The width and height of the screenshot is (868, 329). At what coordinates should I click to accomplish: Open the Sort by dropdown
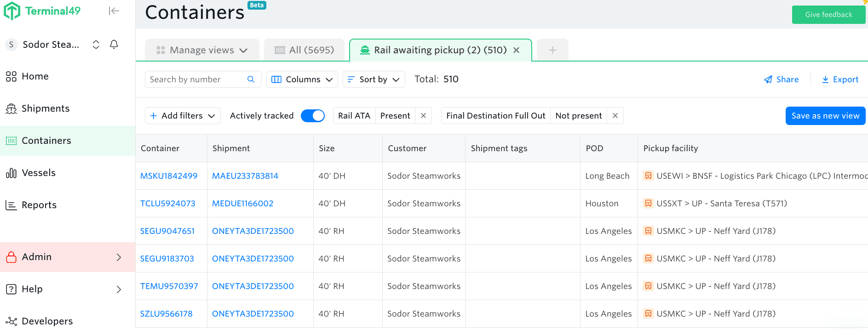374,79
